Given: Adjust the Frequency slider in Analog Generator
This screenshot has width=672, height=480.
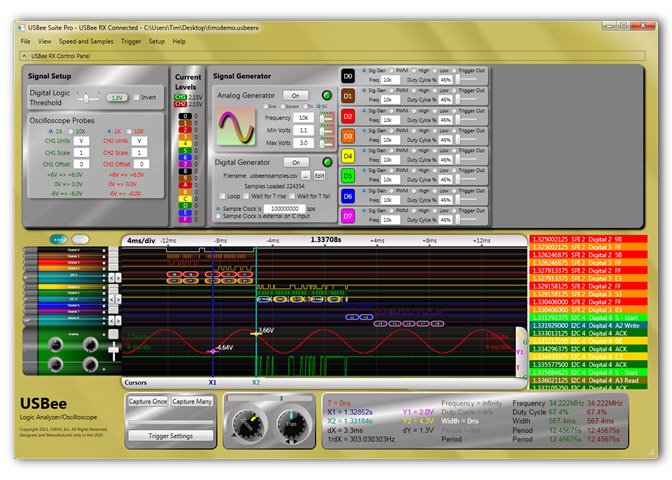Looking at the screenshot, I should click(x=327, y=117).
